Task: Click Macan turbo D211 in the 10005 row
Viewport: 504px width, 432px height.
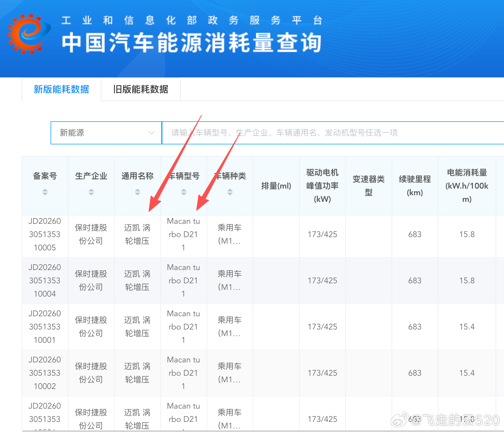Action: tap(184, 234)
